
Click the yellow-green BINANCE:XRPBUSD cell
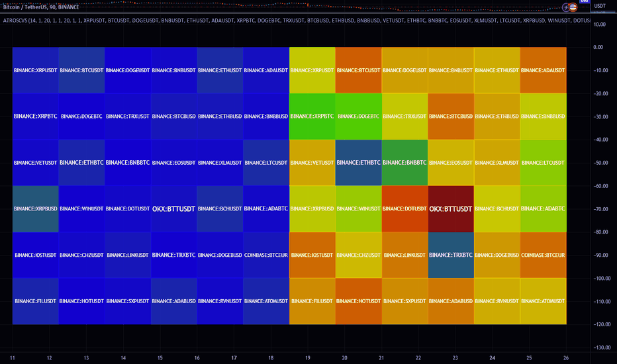[x=312, y=209]
